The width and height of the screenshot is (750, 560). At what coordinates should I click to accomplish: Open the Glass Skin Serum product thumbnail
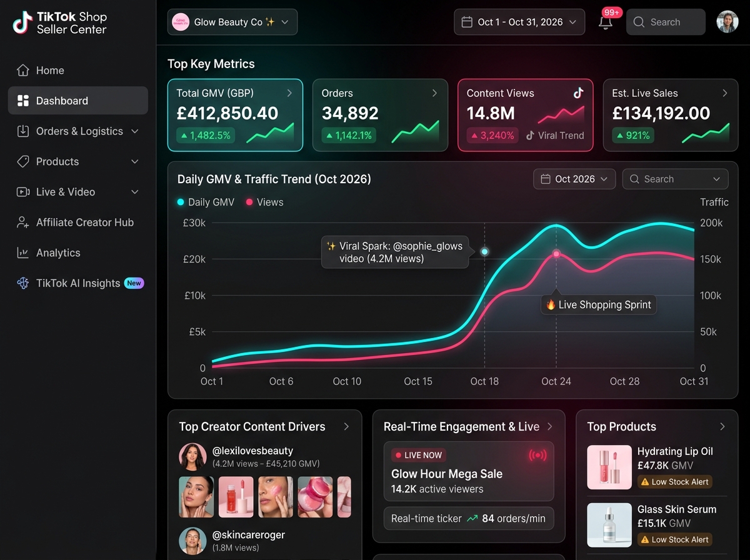(609, 525)
